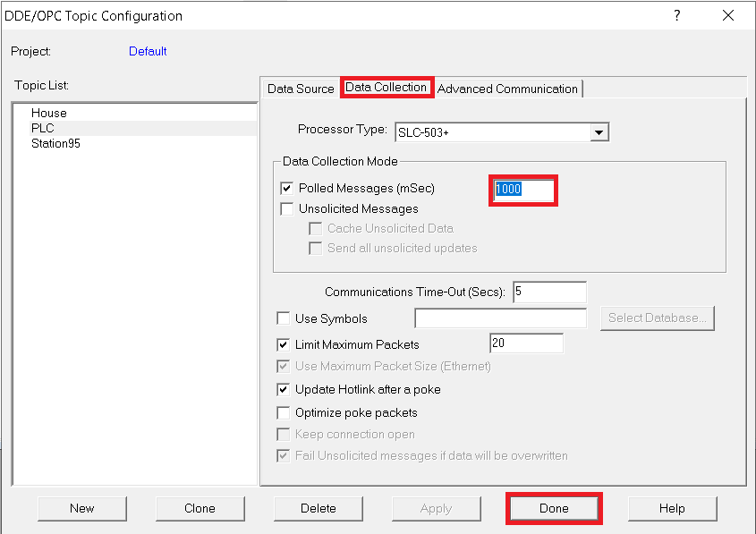Delete the selected topic

[319, 508]
